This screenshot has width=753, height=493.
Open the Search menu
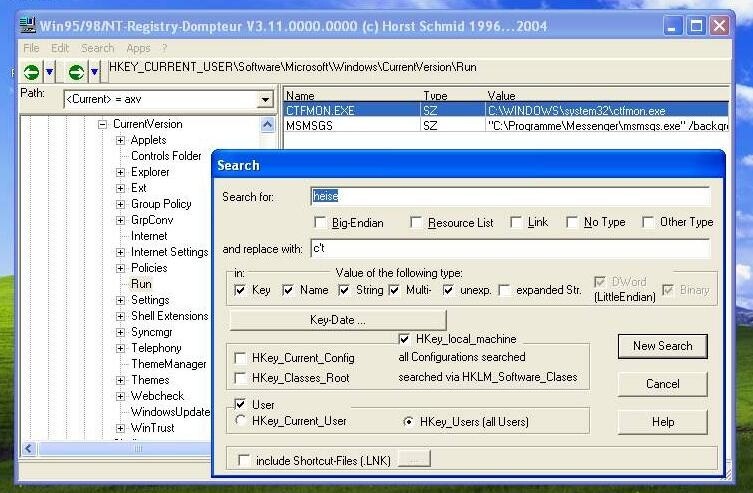pos(97,48)
